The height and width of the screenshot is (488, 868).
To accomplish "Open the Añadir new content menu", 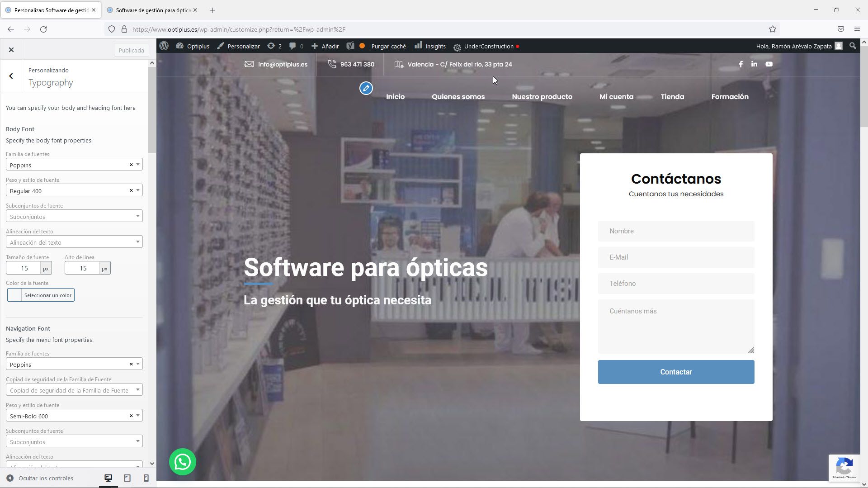I will coord(325,46).
